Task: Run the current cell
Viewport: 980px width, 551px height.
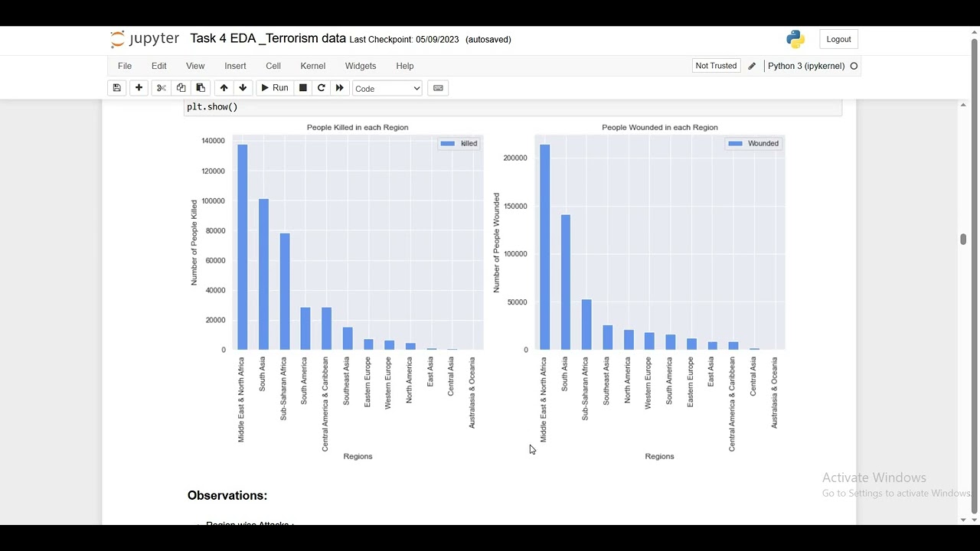Action: pos(274,88)
